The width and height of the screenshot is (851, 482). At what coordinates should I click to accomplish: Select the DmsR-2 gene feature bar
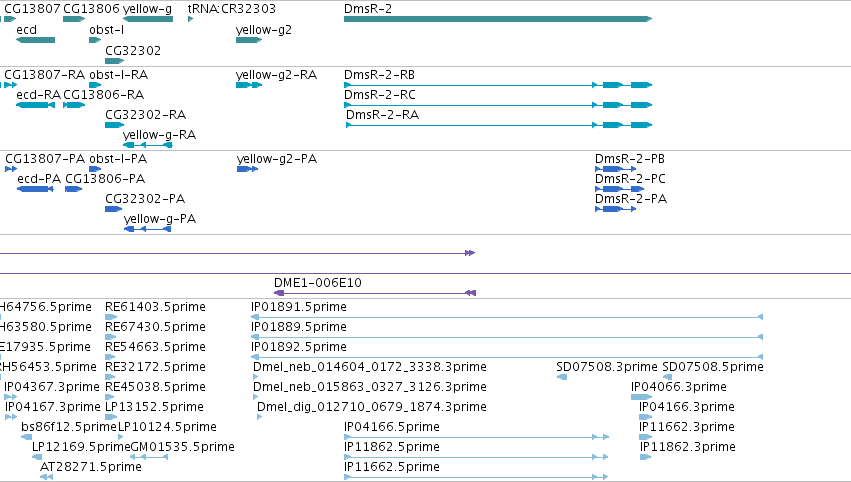coord(498,19)
